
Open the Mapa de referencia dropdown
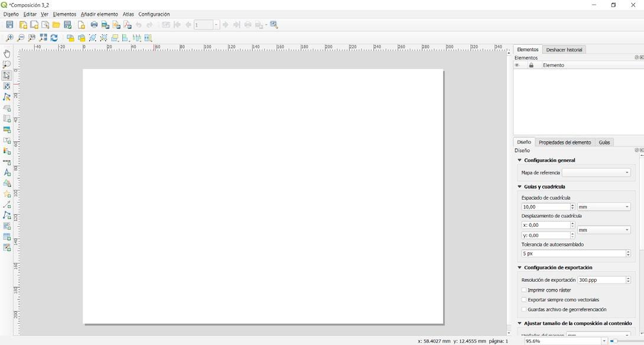pos(596,172)
